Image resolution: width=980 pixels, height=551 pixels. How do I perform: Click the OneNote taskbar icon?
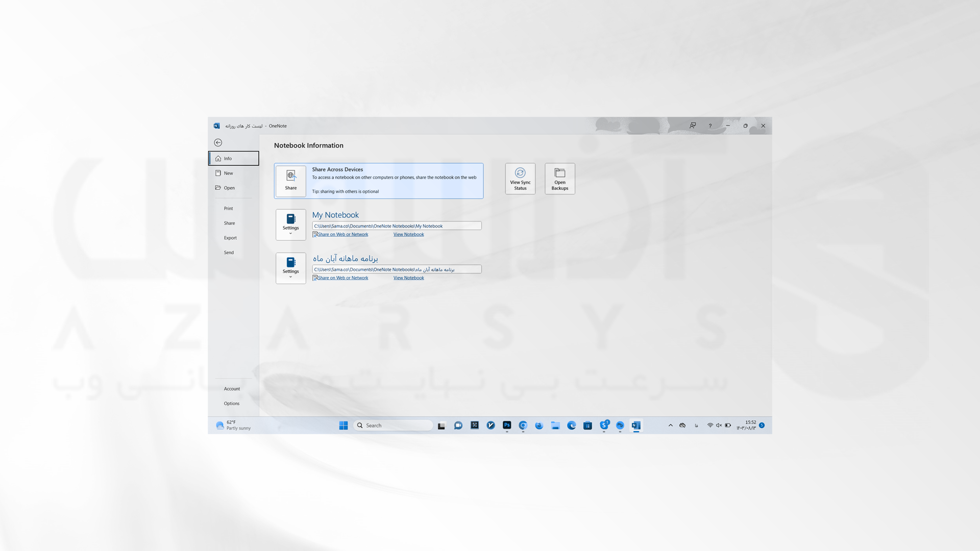tap(636, 425)
